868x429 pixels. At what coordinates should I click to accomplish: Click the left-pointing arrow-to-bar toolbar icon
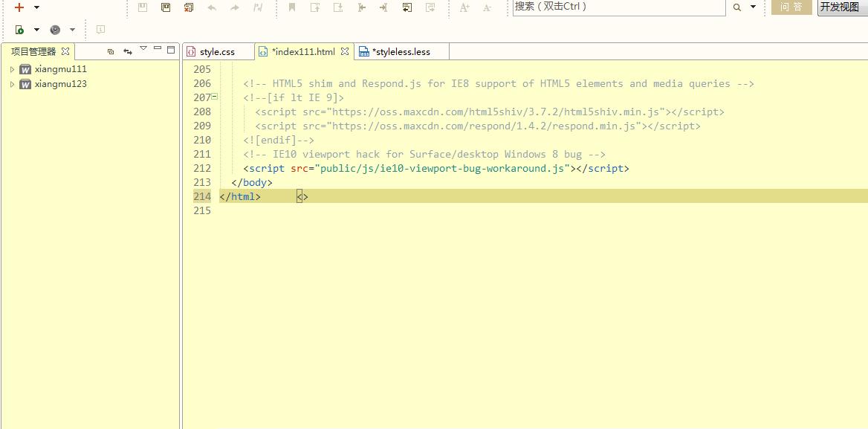[x=361, y=7]
